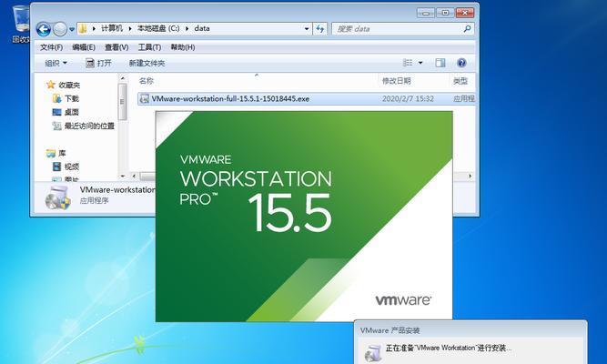Expand the address bar history dropdown
The width and height of the screenshot is (607, 364).
pos(307,28)
